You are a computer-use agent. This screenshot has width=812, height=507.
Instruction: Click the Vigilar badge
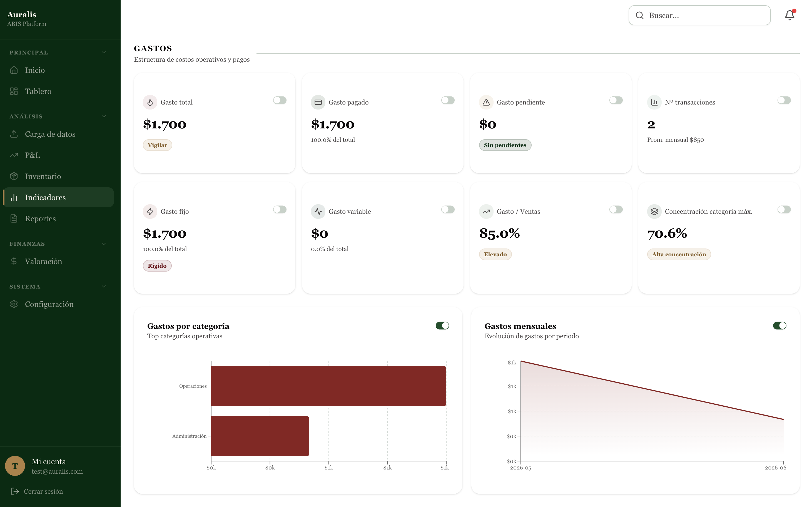(157, 145)
